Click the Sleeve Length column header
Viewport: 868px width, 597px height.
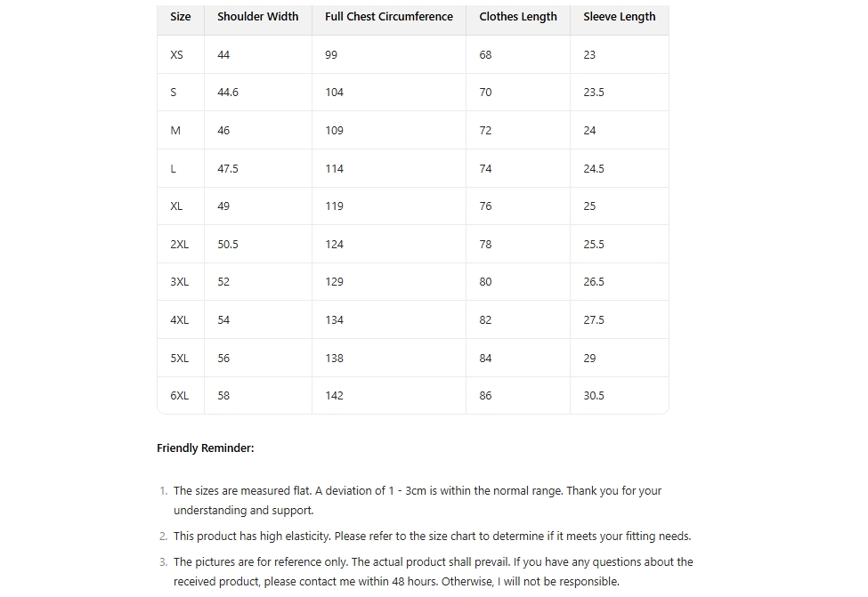[x=619, y=17]
